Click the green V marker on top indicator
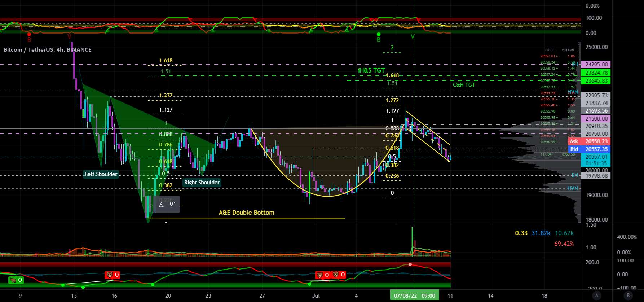 413,37
